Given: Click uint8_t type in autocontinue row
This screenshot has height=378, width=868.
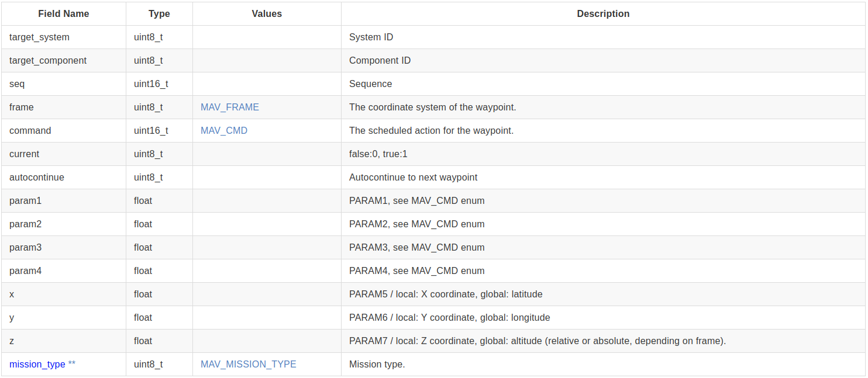Looking at the screenshot, I should point(148,177).
